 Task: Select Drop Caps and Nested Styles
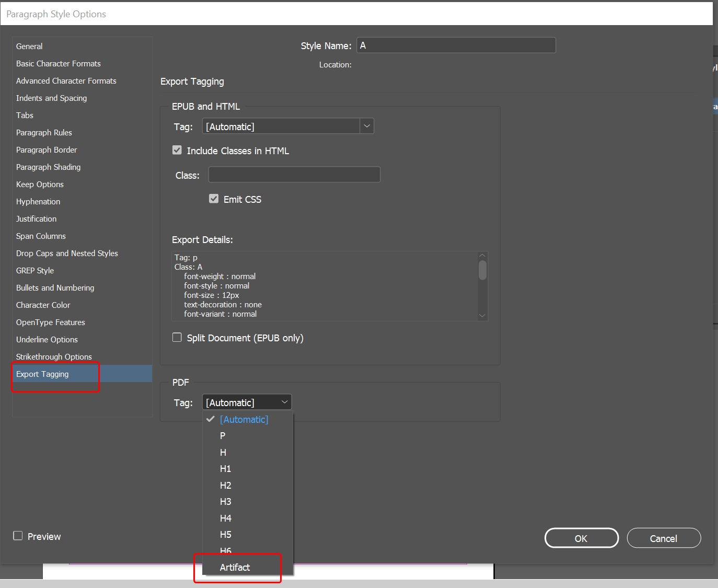pos(67,253)
